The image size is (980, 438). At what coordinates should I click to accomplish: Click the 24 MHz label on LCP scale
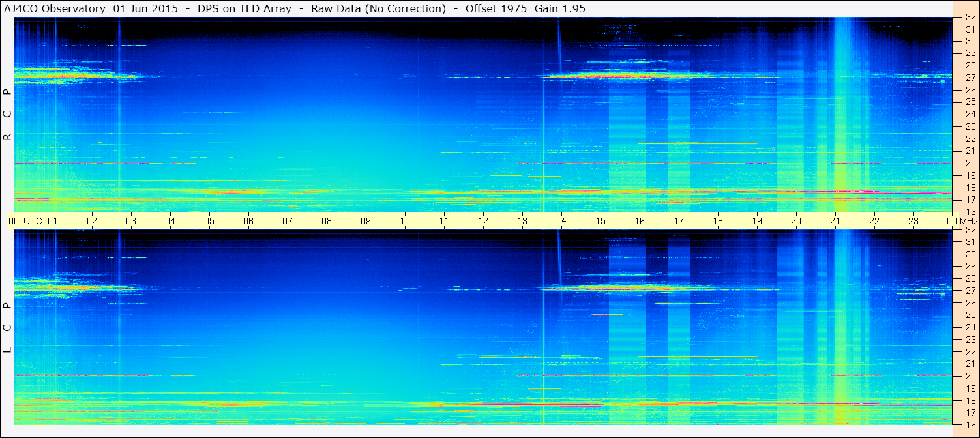click(970, 327)
